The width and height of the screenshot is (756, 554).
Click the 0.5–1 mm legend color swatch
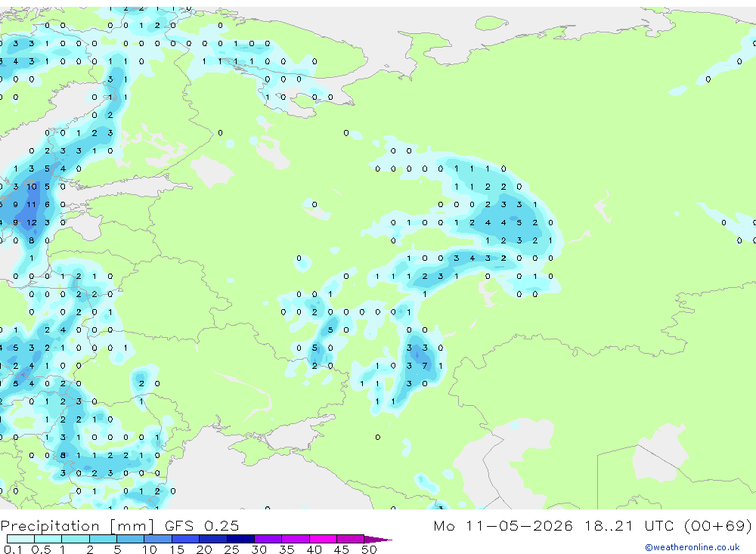48,539
